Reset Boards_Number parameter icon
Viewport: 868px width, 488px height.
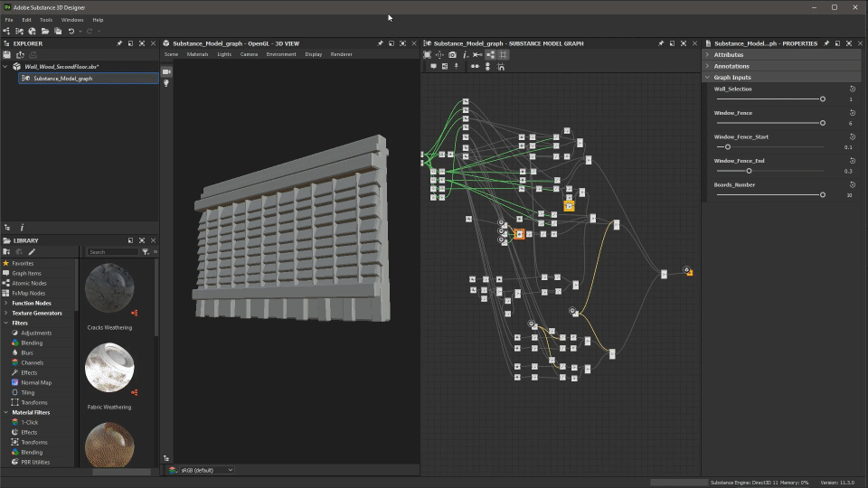click(x=853, y=184)
